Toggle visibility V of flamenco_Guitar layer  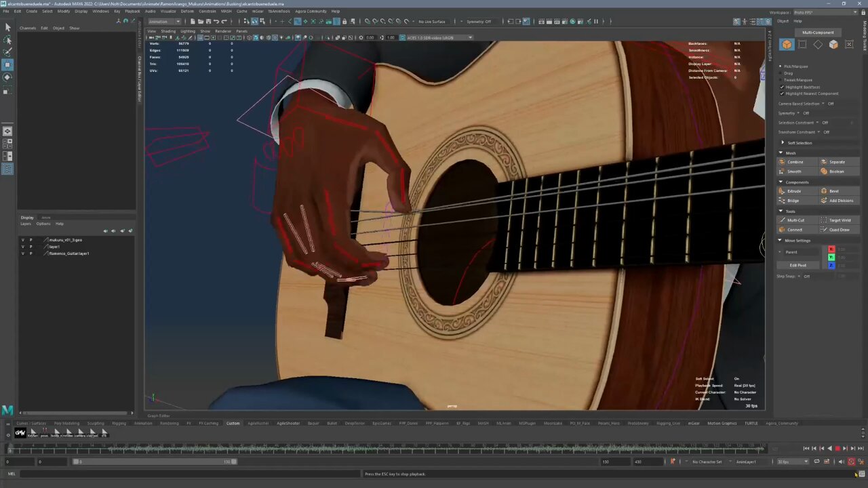pyautogui.click(x=22, y=253)
